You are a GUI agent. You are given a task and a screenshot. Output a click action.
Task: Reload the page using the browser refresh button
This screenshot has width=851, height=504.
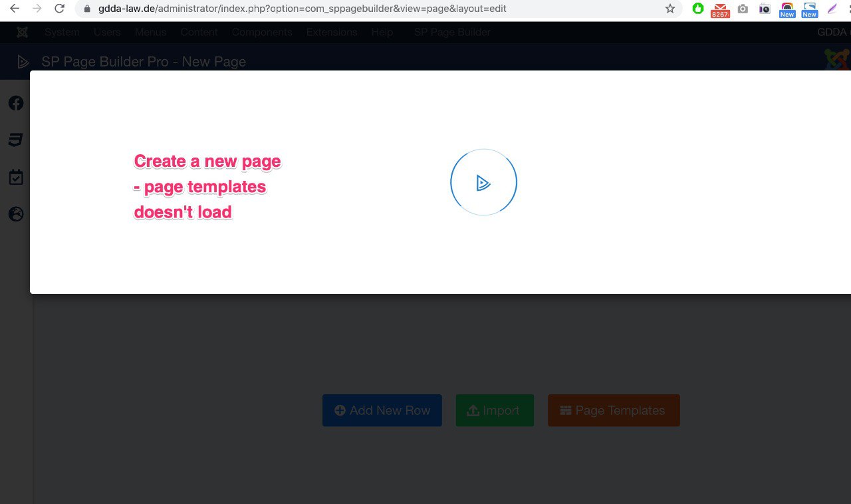point(59,9)
